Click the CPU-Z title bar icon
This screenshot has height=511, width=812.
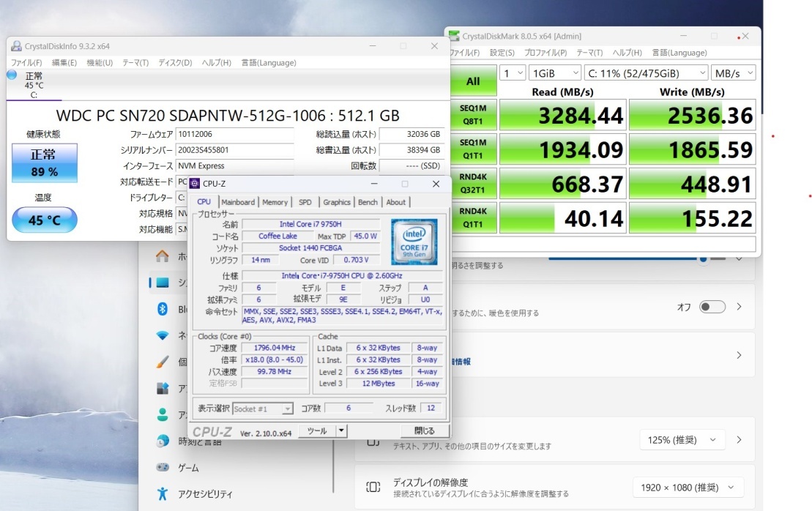click(x=195, y=183)
